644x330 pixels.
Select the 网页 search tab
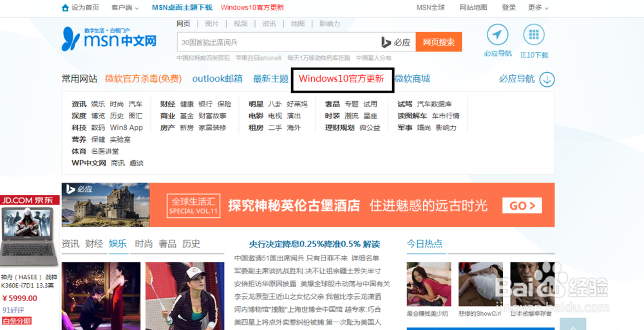point(184,24)
